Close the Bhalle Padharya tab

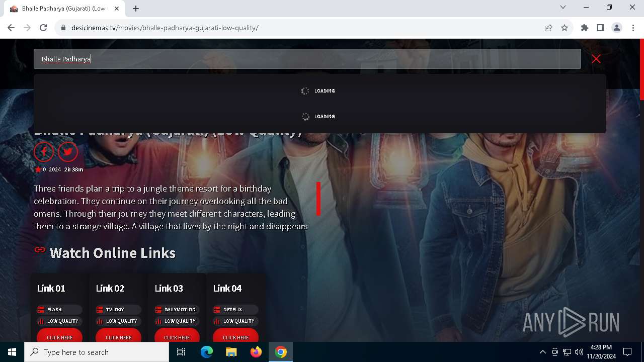[x=117, y=9]
